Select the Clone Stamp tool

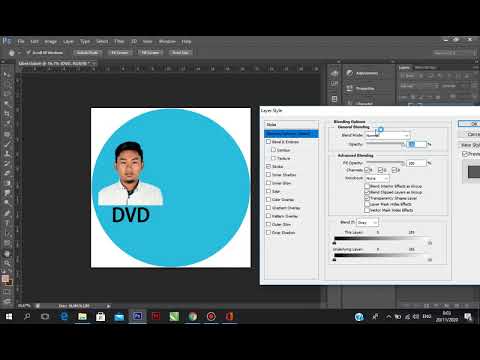(7, 154)
